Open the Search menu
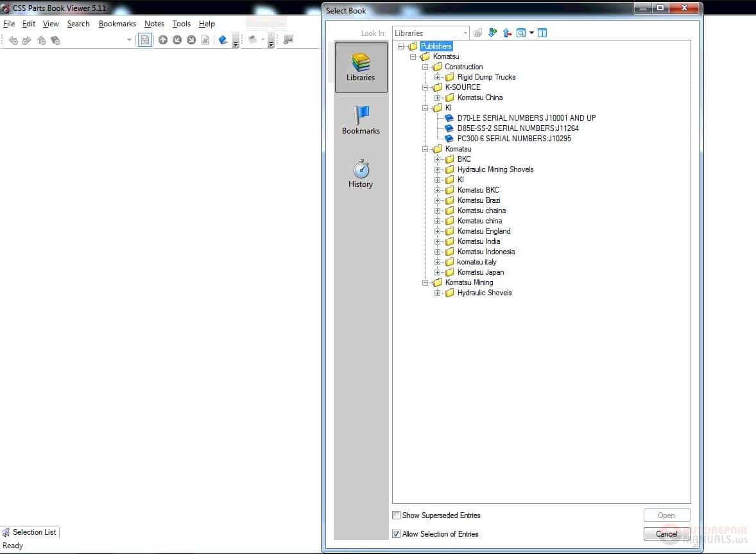This screenshot has width=756, height=554. 78,24
